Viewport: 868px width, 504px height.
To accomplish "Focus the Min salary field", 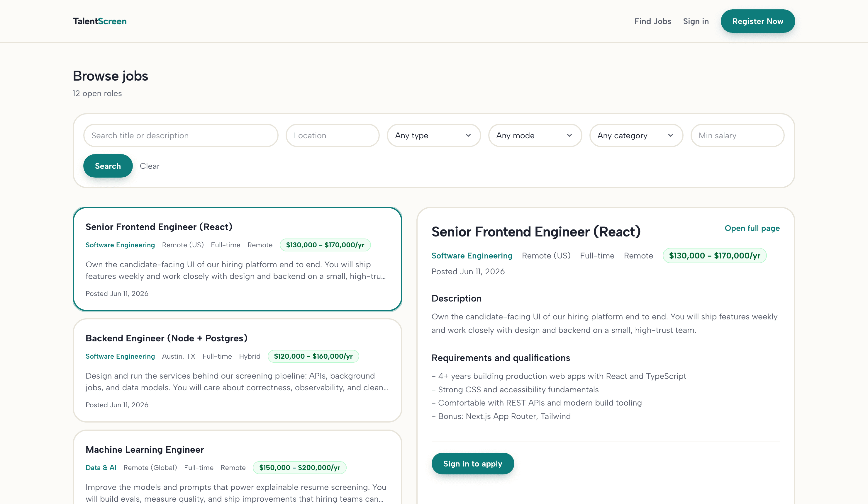I will pos(738,136).
